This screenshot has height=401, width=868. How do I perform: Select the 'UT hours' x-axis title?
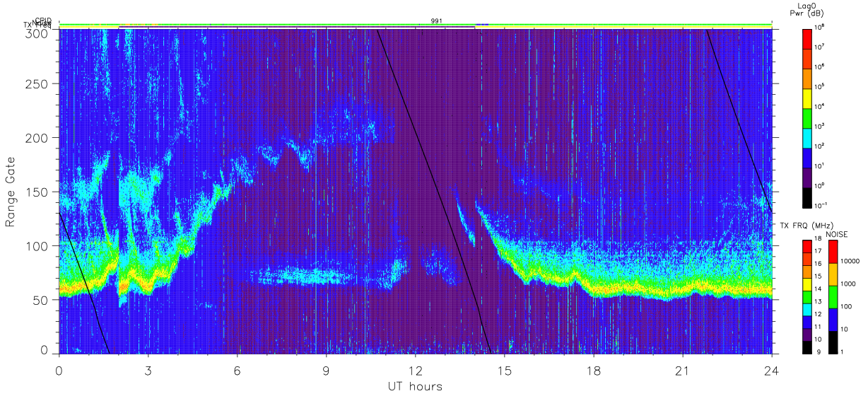[415, 387]
